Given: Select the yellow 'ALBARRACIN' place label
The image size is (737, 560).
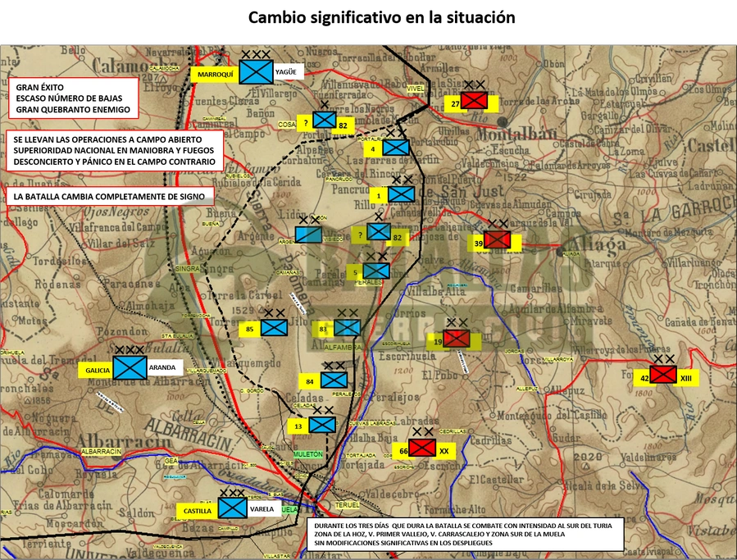Looking at the screenshot, I should click(102, 452).
